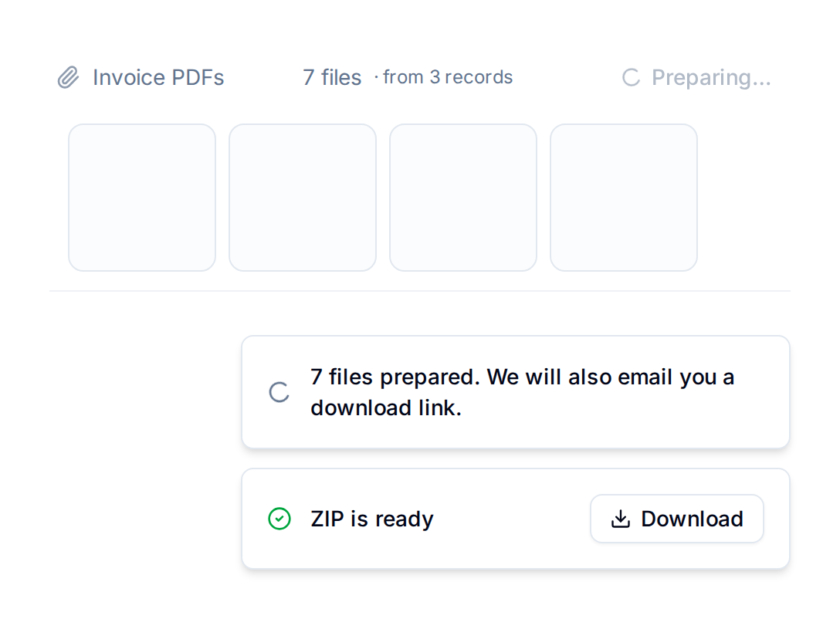Image resolution: width=840 pixels, height=619 pixels.
Task: Download the ZIP with the Download button
Action: 676,519
